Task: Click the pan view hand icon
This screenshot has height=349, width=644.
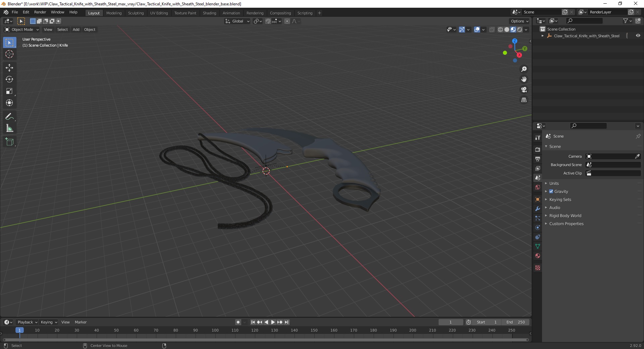Action: click(x=524, y=80)
